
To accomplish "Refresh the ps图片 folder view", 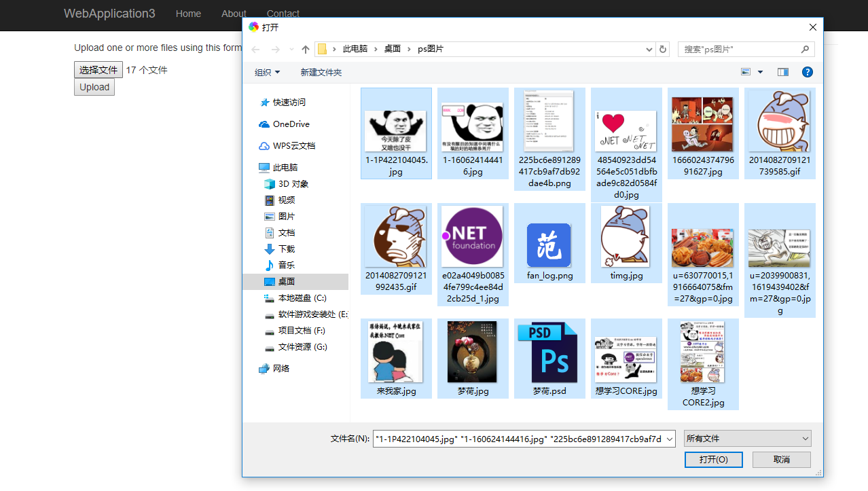I will [663, 50].
